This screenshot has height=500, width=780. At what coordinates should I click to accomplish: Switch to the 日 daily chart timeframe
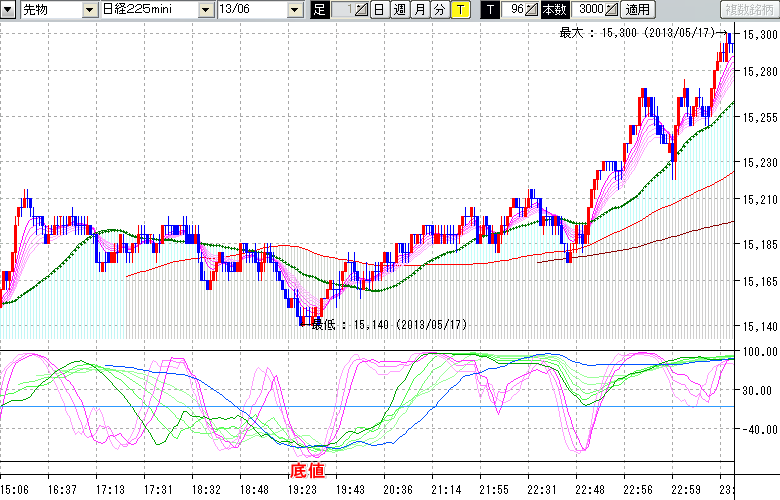pos(379,10)
